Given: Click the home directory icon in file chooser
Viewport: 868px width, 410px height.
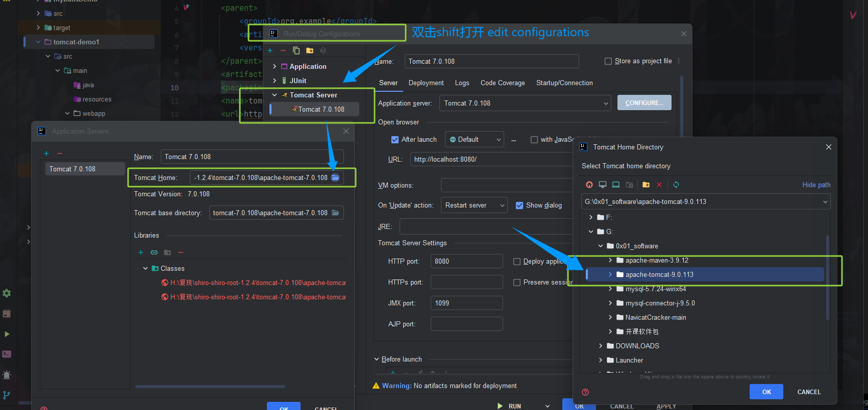Looking at the screenshot, I should (589, 185).
